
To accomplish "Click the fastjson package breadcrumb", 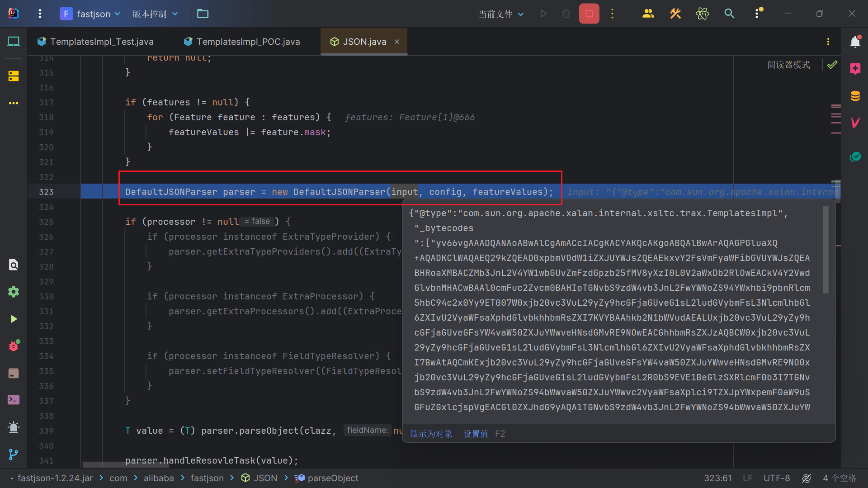I will [207, 478].
